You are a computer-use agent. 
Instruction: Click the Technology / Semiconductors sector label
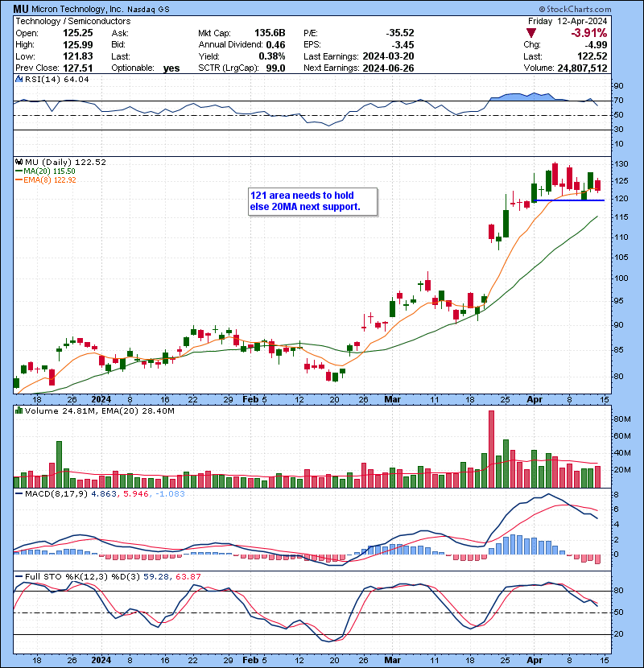[x=73, y=21]
